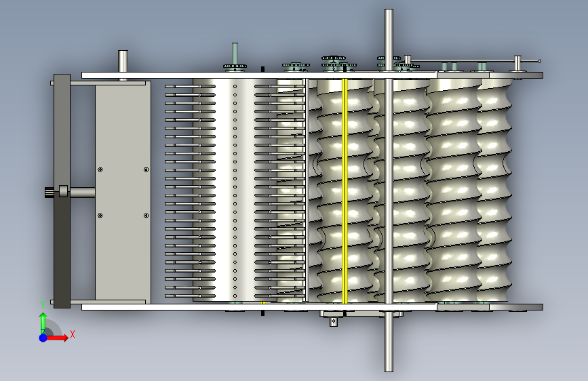Select the dark end plate on the left side

tap(62, 191)
